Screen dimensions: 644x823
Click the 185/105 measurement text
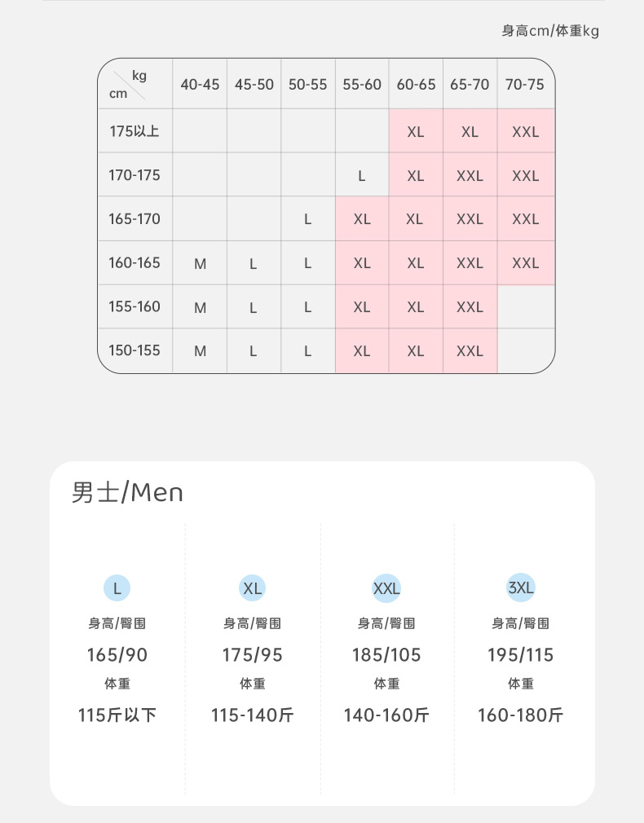pos(386,655)
